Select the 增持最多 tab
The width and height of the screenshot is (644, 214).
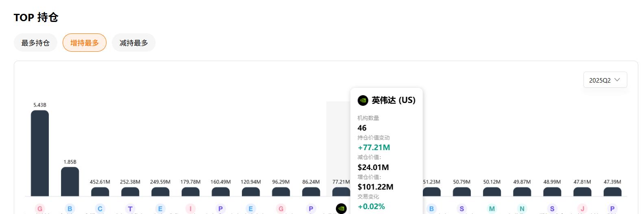[85, 43]
